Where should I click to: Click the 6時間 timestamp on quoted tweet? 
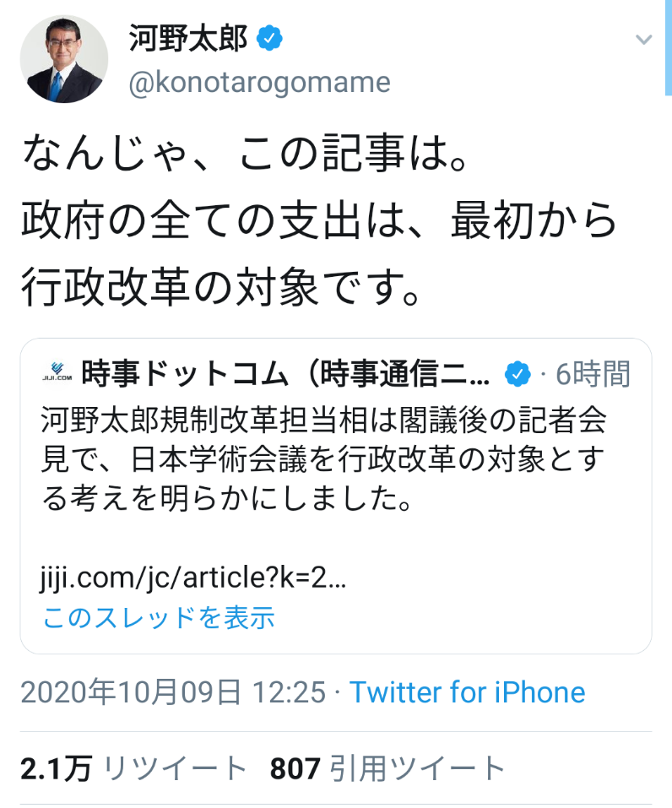click(x=593, y=373)
